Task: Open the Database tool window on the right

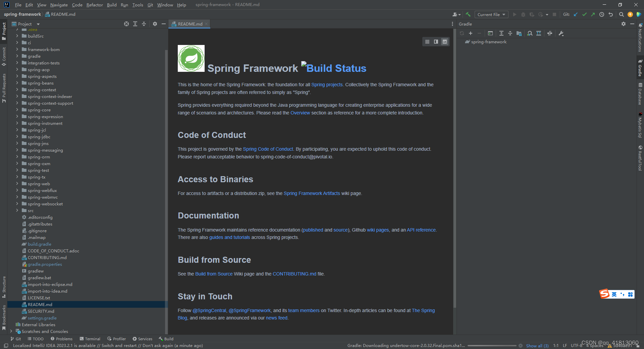Action: pyautogui.click(x=640, y=93)
